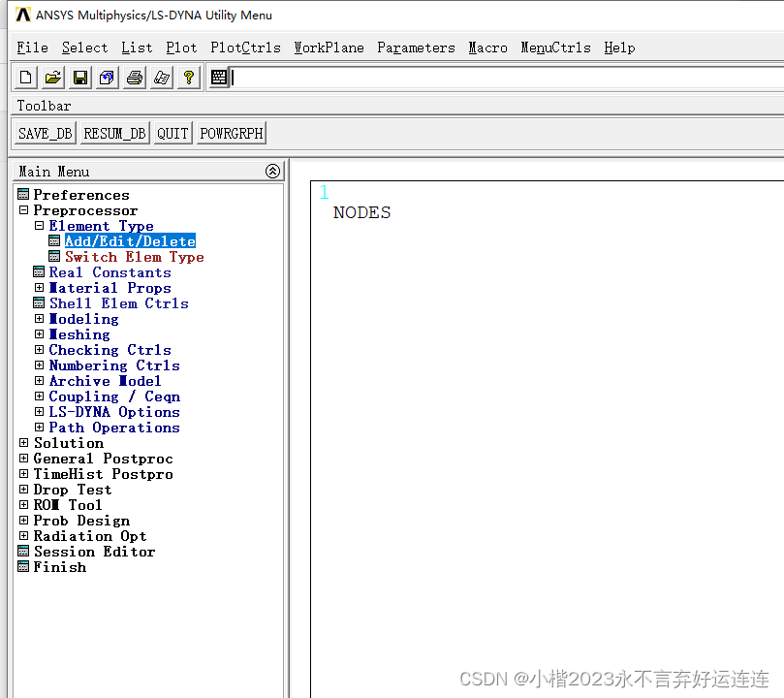Expand the Numbering Ctrls node
The width and height of the screenshot is (784, 698).
click(x=39, y=365)
